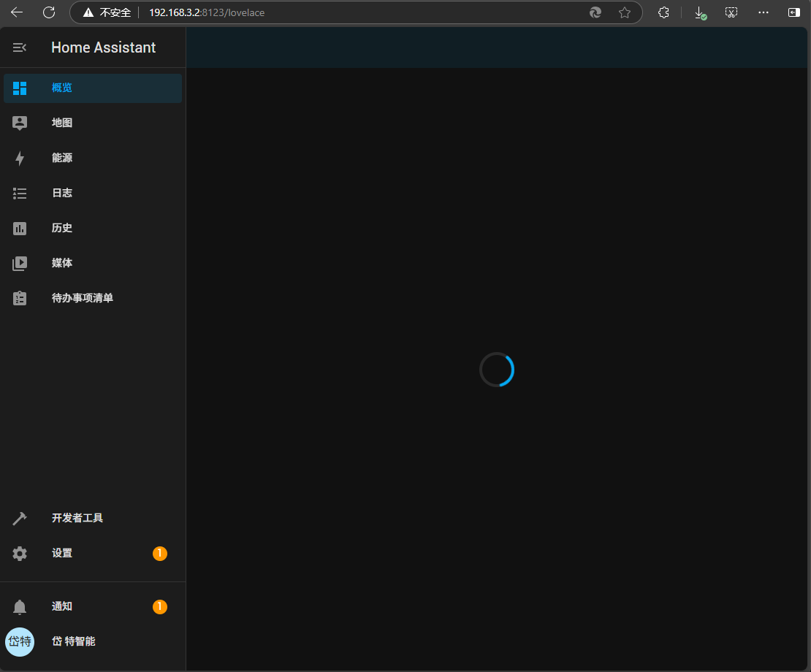Open the 待办事项清单 clipboard icon
The image size is (811, 672).
(x=20, y=299)
